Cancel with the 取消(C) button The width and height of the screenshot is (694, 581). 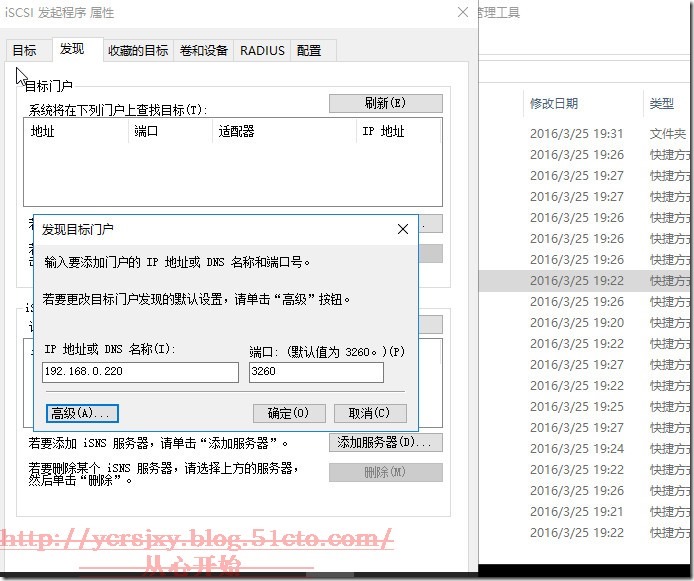(370, 413)
